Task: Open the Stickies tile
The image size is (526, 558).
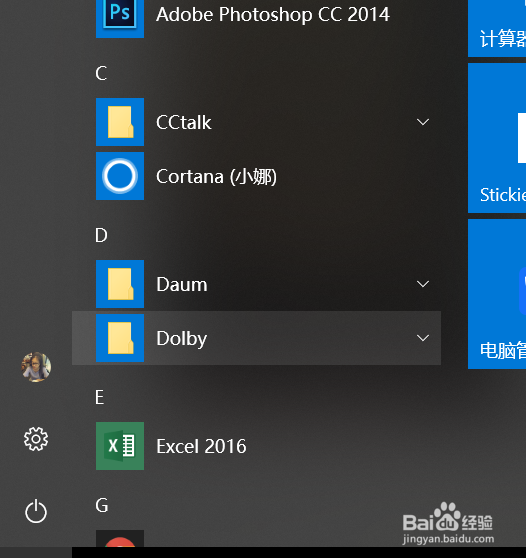Action: pyautogui.click(x=497, y=138)
